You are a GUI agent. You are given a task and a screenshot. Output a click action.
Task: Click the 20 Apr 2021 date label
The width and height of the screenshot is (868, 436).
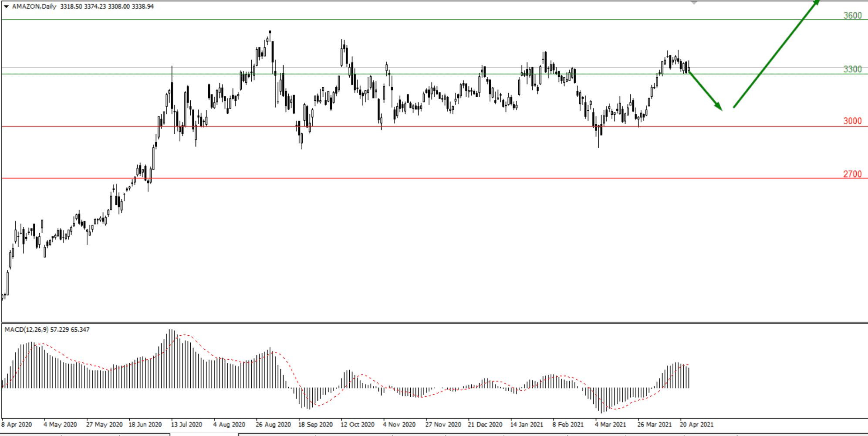(x=696, y=424)
